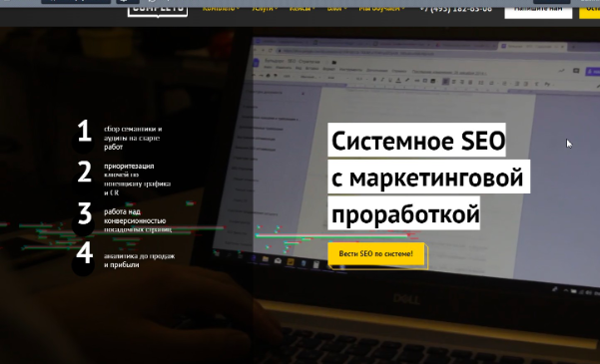The height and width of the screenshot is (364, 600).
Task: Click the приоритезация ключей step text
Action: pos(138,180)
